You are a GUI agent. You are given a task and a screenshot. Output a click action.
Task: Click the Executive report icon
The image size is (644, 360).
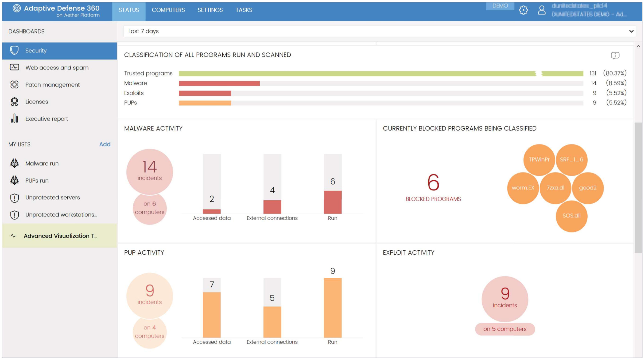[14, 119]
